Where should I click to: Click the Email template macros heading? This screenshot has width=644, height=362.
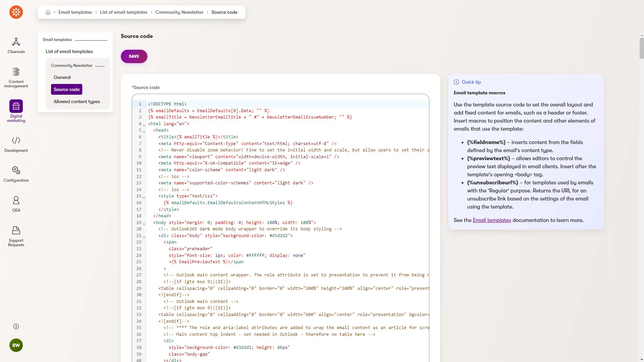[x=479, y=93]
